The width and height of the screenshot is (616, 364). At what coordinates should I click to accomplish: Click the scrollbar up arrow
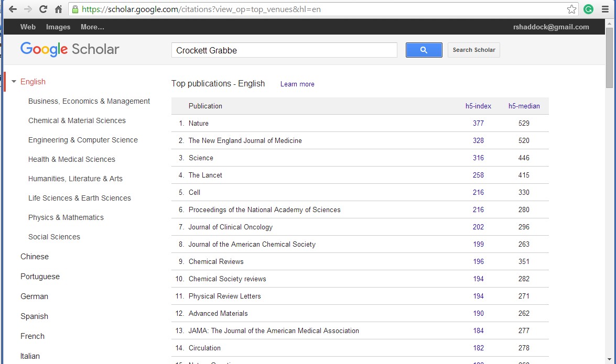609,23
